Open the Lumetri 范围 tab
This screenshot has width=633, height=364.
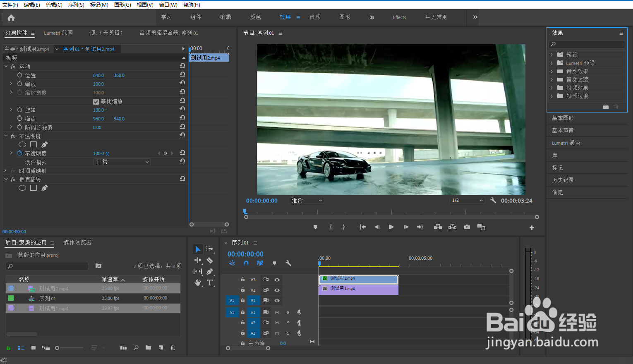58,33
